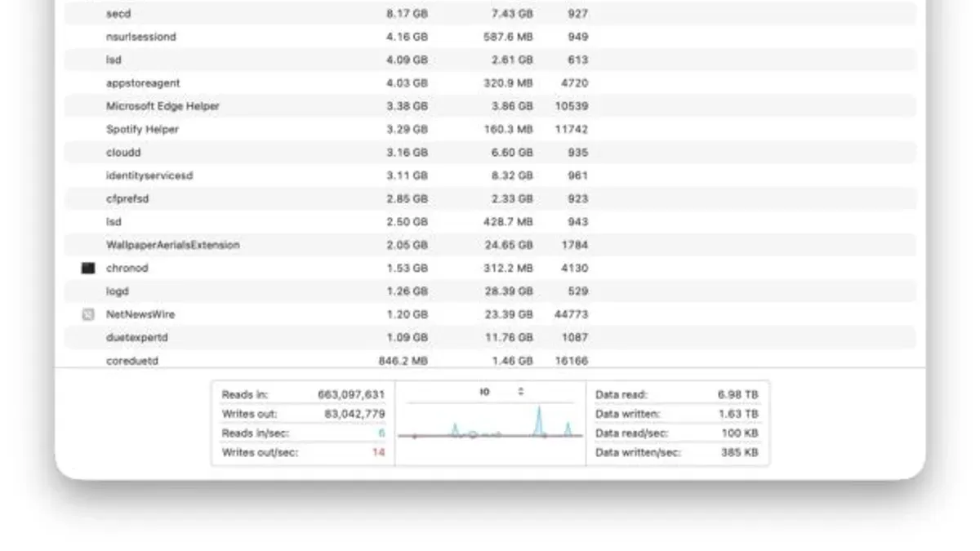Click the chronod process icon
The height and width of the screenshot is (551, 980).
(x=88, y=268)
